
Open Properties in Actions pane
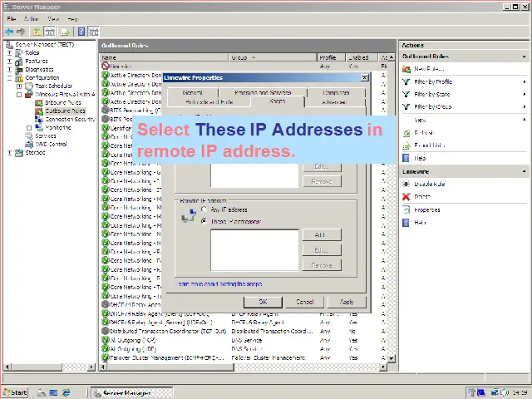(x=426, y=210)
